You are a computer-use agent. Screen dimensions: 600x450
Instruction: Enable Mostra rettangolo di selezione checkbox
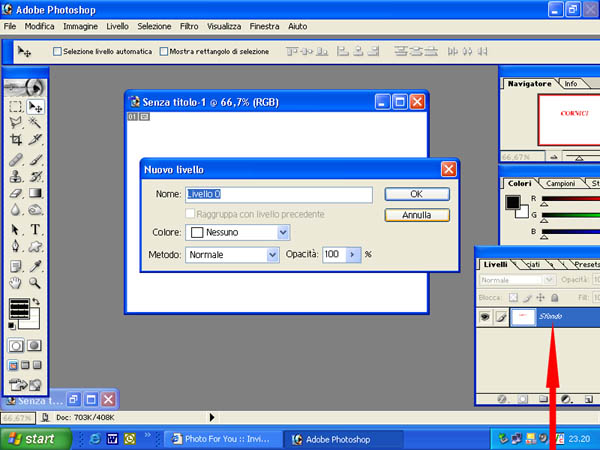(164, 51)
